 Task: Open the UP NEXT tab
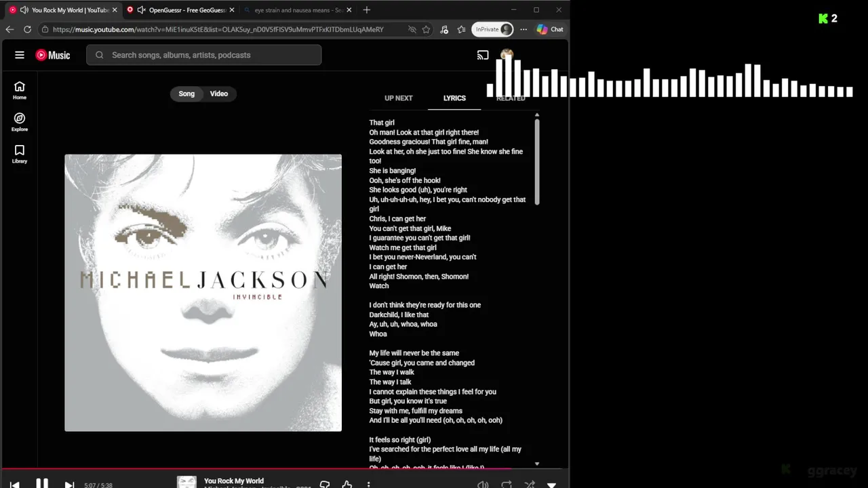(399, 98)
